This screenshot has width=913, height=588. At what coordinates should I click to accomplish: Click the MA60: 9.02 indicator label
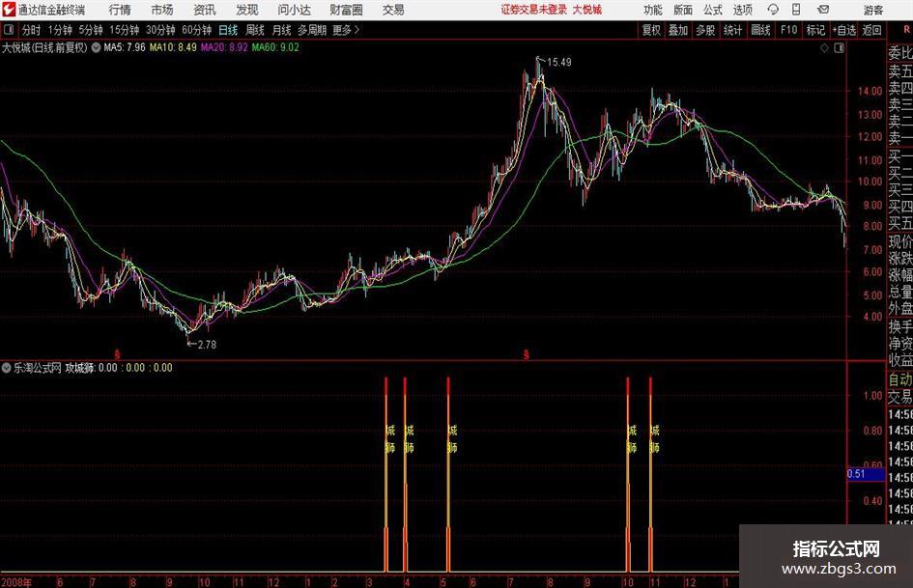(x=275, y=47)
